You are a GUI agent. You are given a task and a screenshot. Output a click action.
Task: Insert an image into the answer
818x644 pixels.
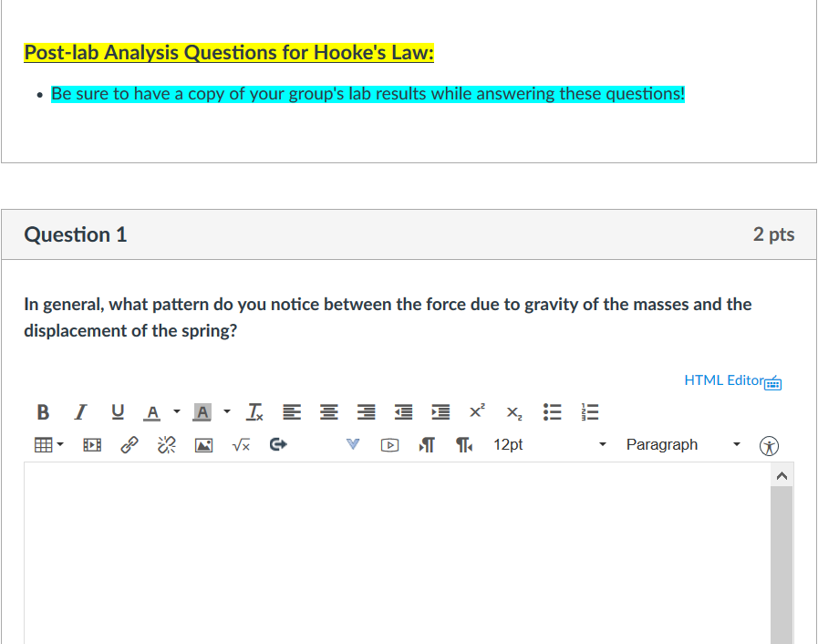[203, 444]
